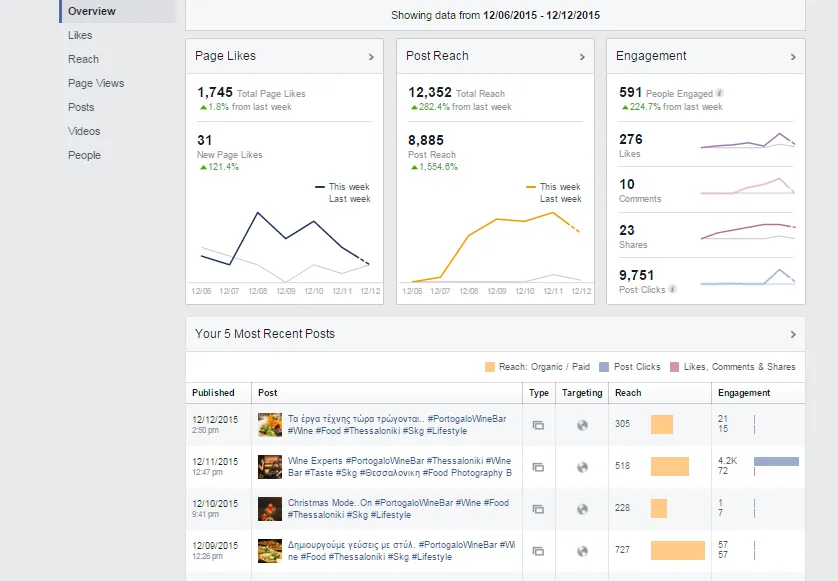
Task: Expand the Engagement panel arrow
Action: pos(793,57)
